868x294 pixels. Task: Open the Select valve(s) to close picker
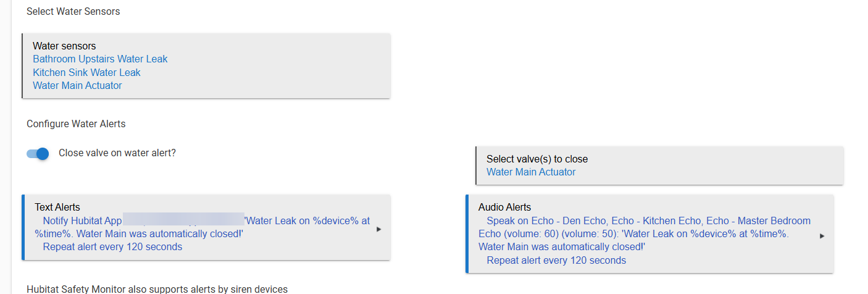point(537,159)
